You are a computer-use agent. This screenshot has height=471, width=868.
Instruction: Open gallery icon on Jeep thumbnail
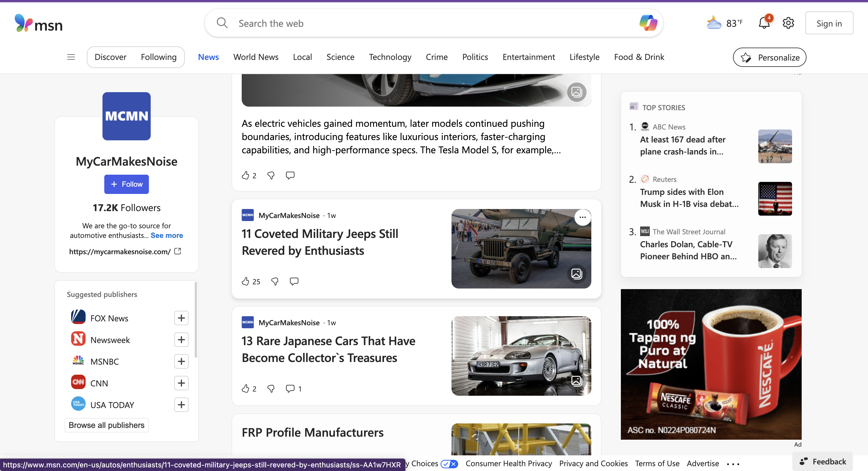point(576,274)
